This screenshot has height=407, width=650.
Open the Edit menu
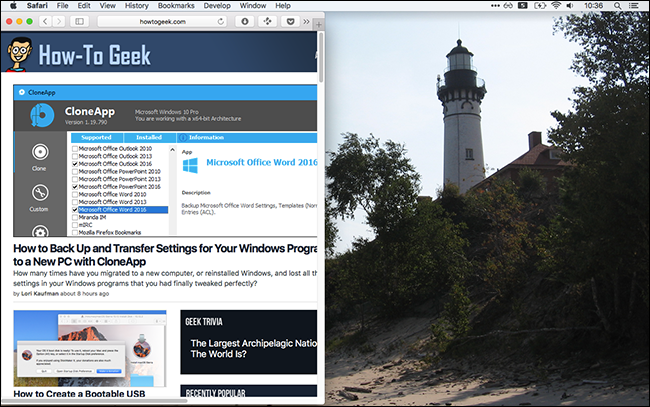(x=84, y=5)
